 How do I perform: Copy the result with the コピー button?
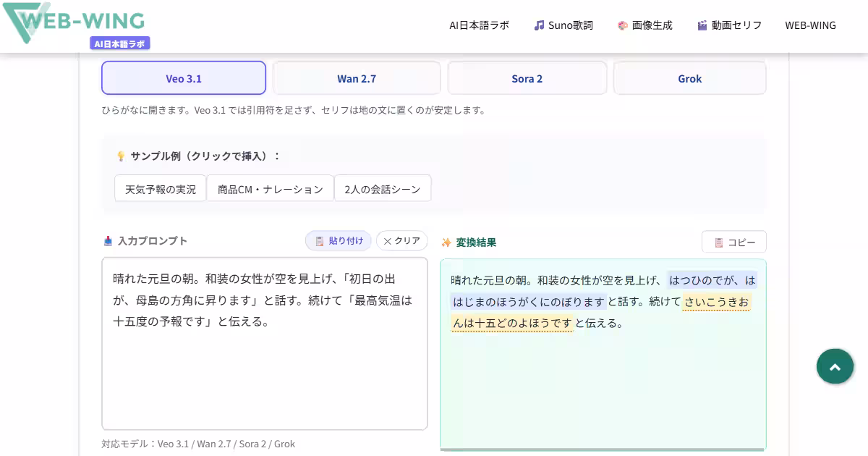click(734, 242)
